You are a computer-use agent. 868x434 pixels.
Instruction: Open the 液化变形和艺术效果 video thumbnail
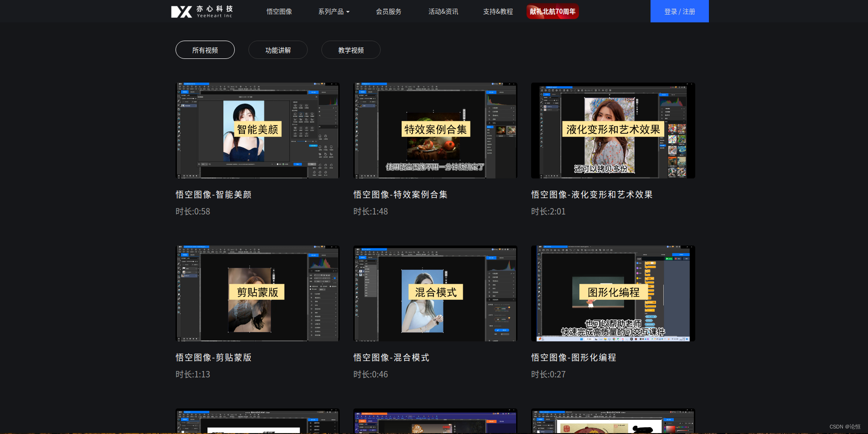pyautogui.click(x=613, y=131)
